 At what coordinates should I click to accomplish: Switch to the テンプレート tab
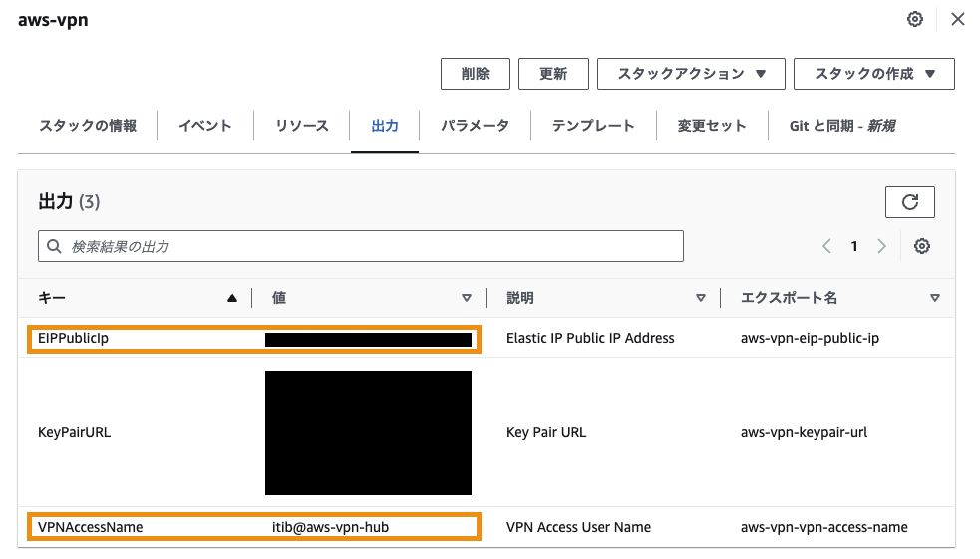click(x=593, y=126)
